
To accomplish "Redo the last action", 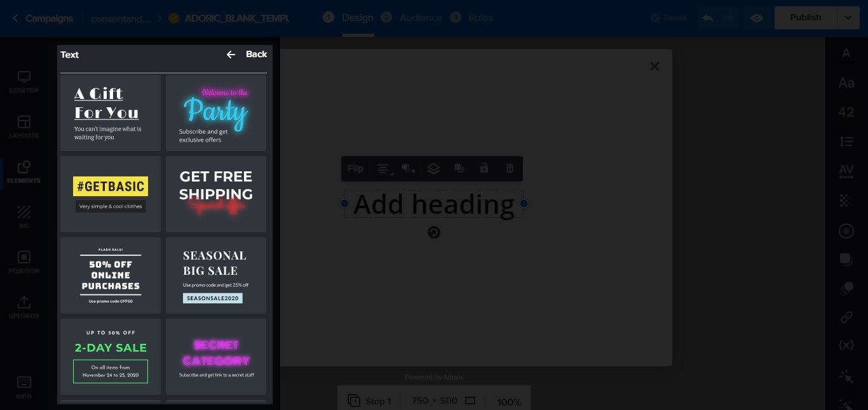I will 728,18.
